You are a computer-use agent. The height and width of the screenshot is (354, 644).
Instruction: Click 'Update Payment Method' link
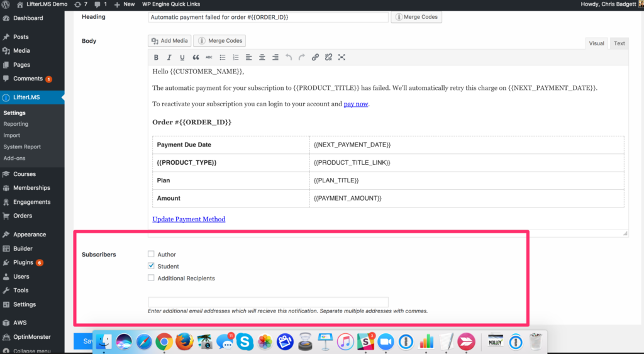189,219
